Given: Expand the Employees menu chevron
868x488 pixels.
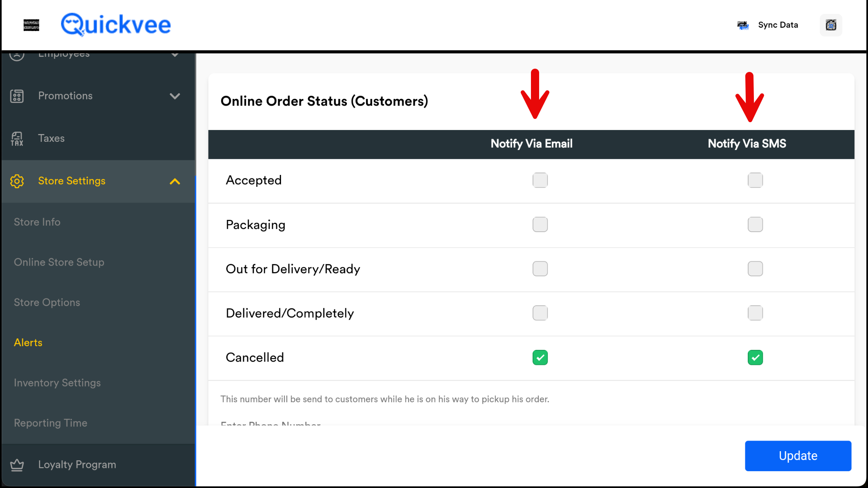Looking at the screenshot, I should 175,55.
